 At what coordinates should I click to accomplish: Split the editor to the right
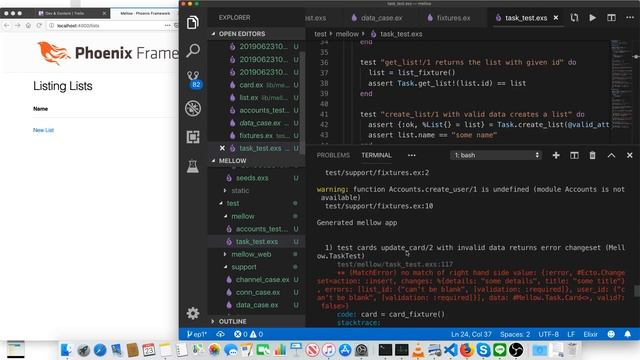pyautogui.click(x=611, y=18)
